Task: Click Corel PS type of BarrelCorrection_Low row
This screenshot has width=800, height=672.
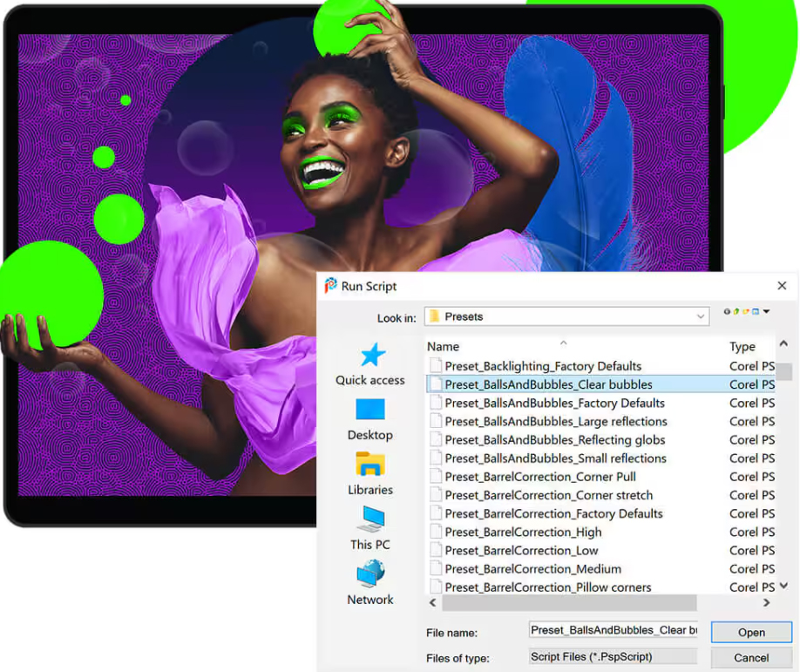Action: click(752, 550)
